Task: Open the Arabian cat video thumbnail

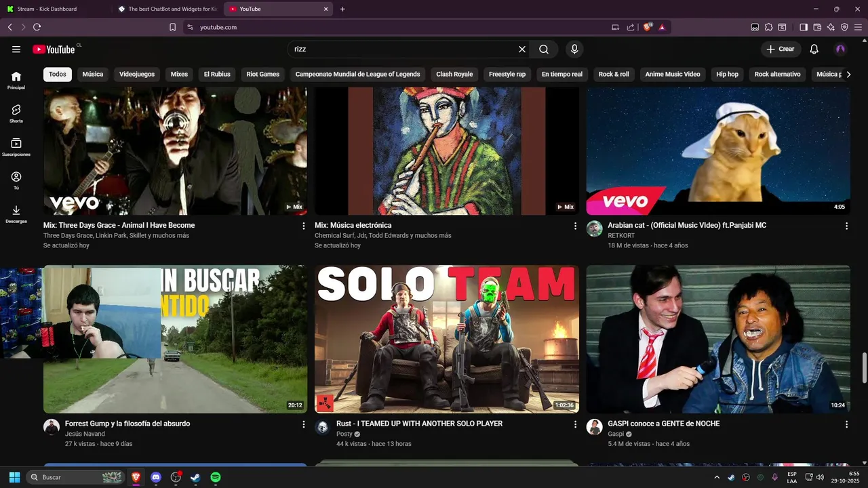Action: (x=718, y=150)
